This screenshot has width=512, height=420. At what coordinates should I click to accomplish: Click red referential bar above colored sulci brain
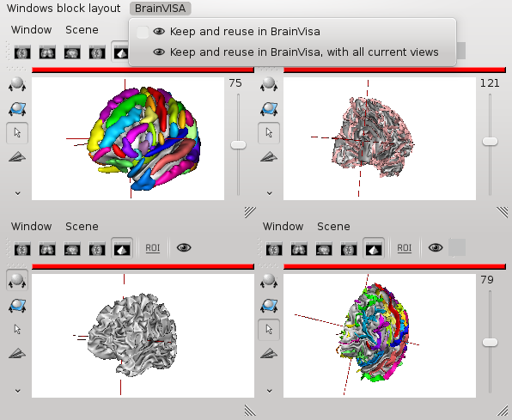143,70
